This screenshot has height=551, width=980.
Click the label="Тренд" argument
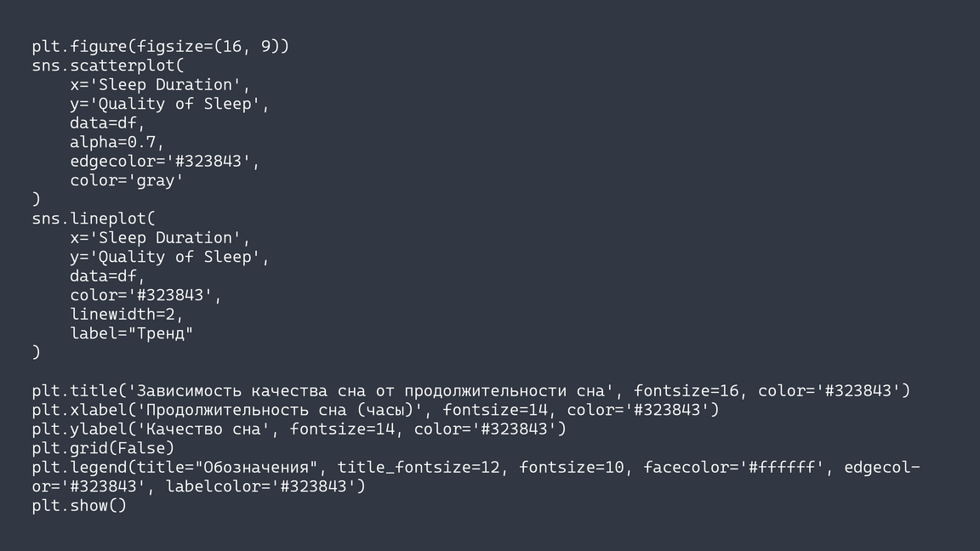pyautogui.click(x=132, y=333)
